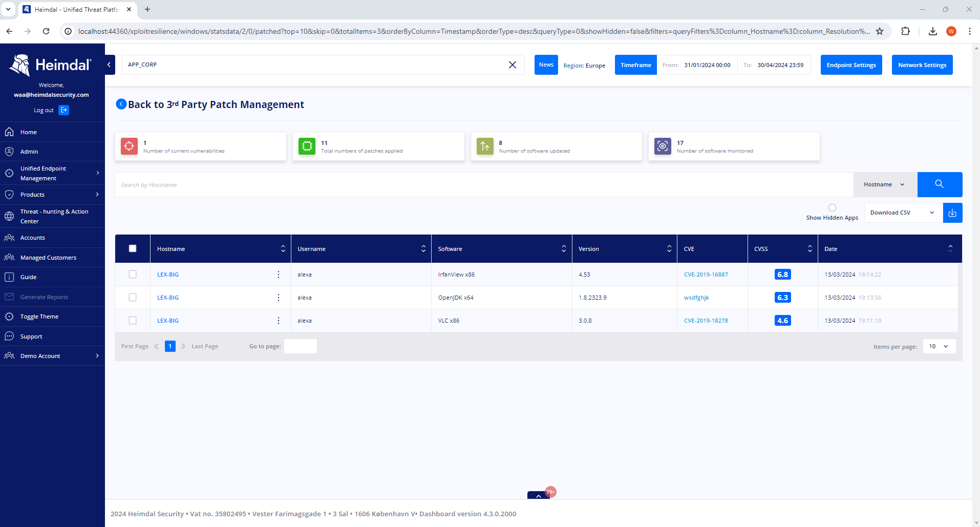Check the OpenJDK x64 row checkbox
980x527 pixels.
point(133,298)
